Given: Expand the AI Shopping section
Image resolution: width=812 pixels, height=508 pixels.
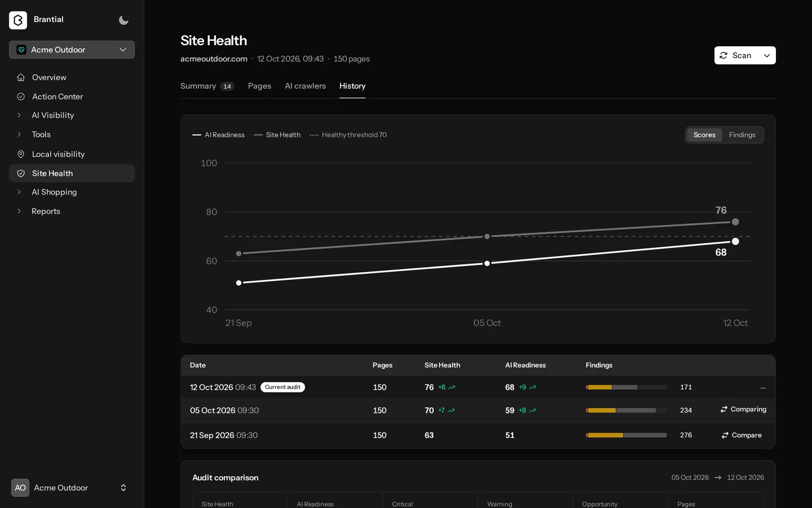Looking at the screenshot, I should 72,192.
